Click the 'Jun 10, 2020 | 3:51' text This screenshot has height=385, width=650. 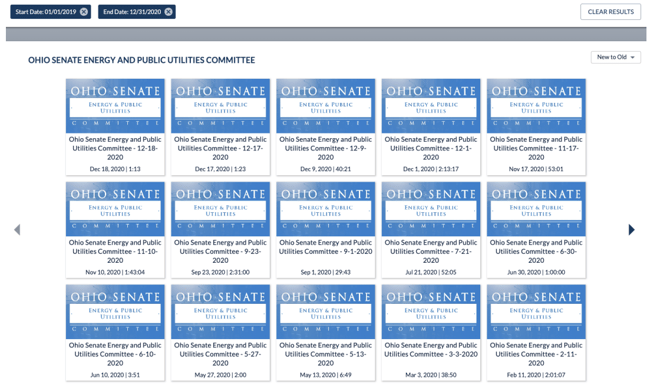pyautogui.click(x=115, y=375)
